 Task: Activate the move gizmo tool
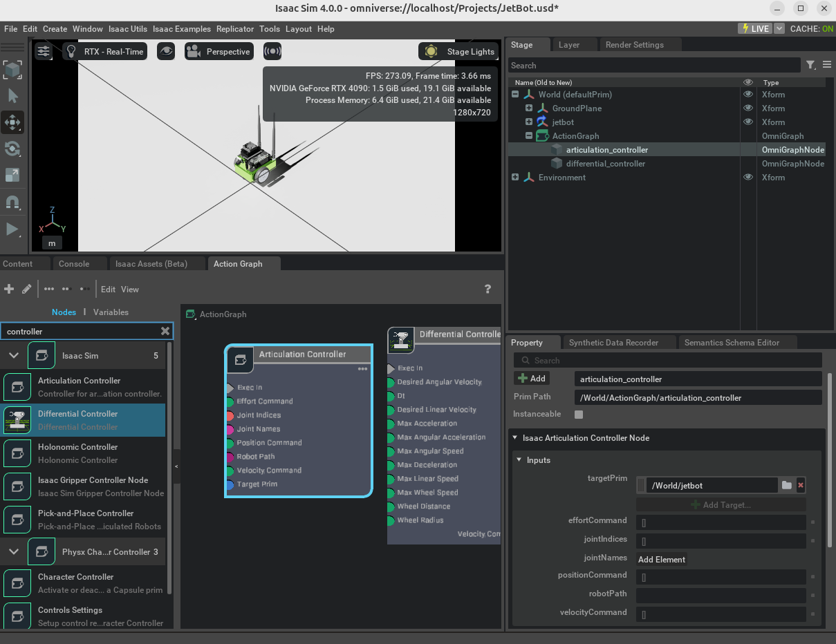tap(12, 122)
